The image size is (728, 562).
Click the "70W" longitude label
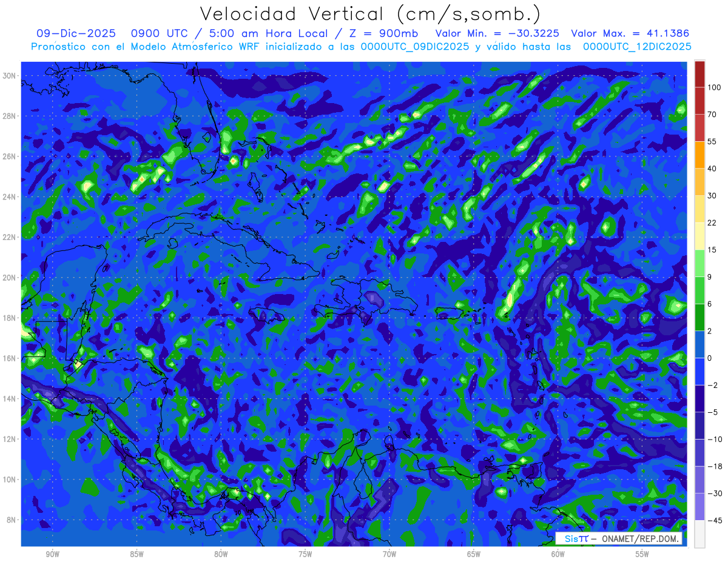[x=389, y=554]
